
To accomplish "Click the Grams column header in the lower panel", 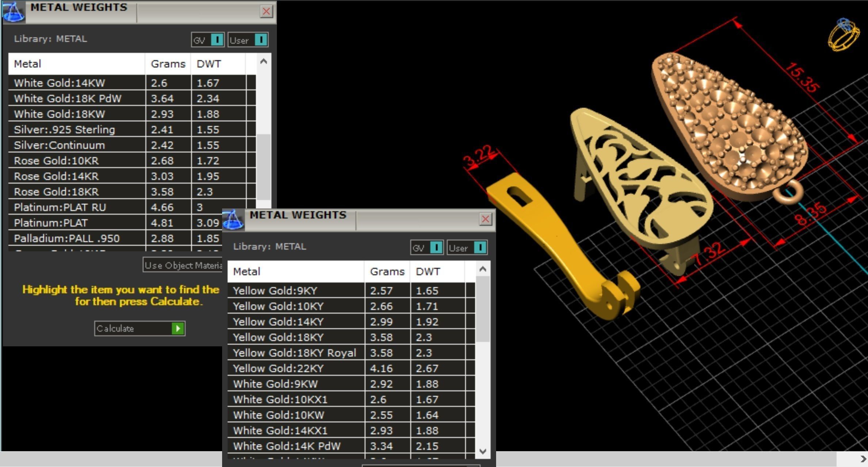I will pos(387,271).
